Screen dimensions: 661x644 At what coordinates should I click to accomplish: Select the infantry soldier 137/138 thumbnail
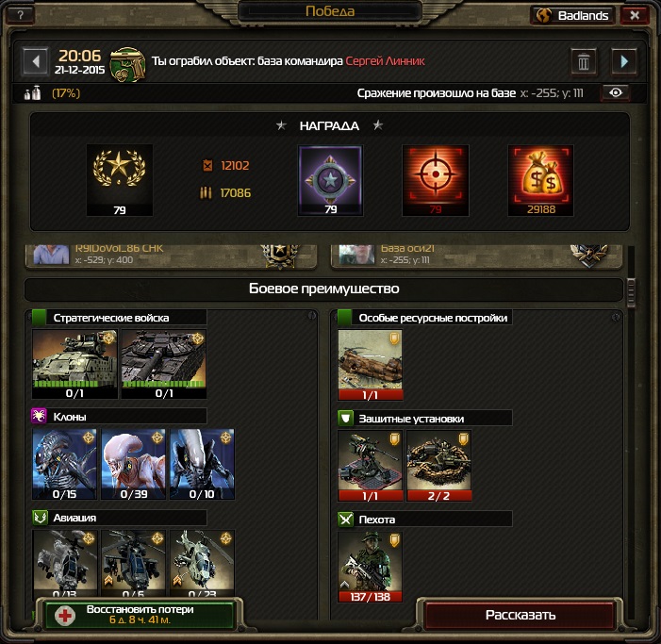click(x=371, y=567)
